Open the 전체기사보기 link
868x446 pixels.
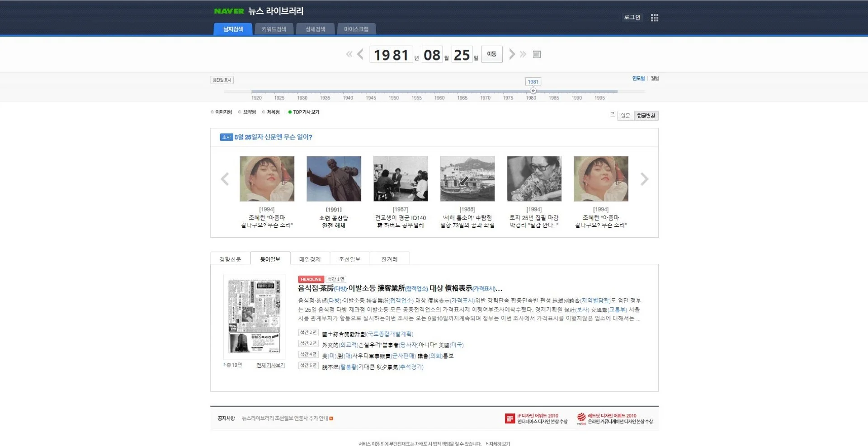point(270,365)
